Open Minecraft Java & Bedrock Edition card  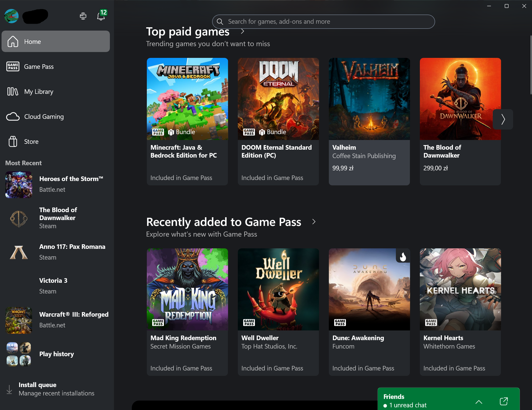pos(187,122)
